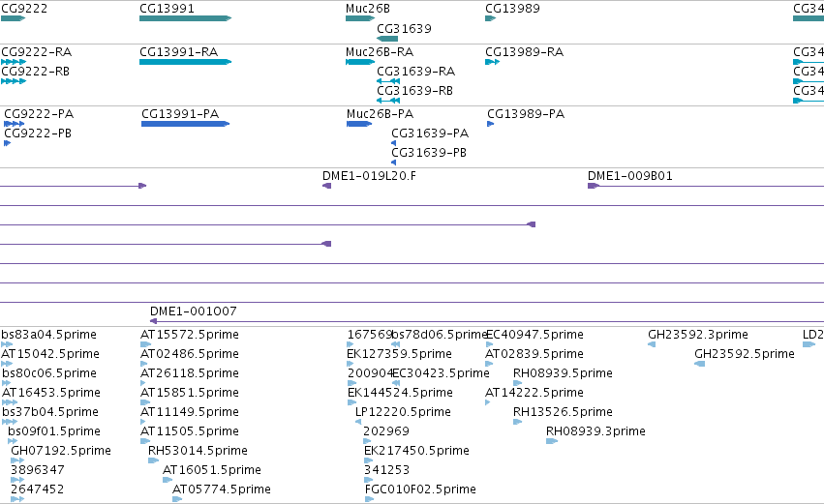Click EST AT15851.5prime

tap(189, 393)
